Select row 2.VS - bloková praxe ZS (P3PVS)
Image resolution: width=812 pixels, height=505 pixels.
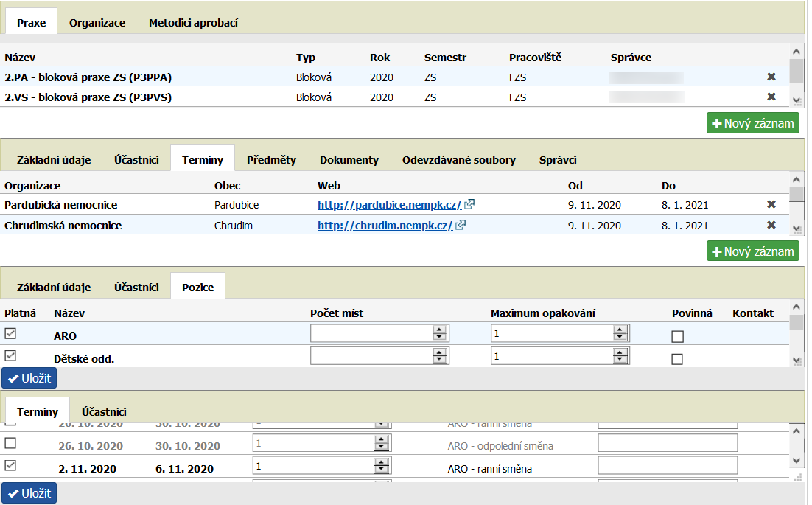(x=394, y=97)
